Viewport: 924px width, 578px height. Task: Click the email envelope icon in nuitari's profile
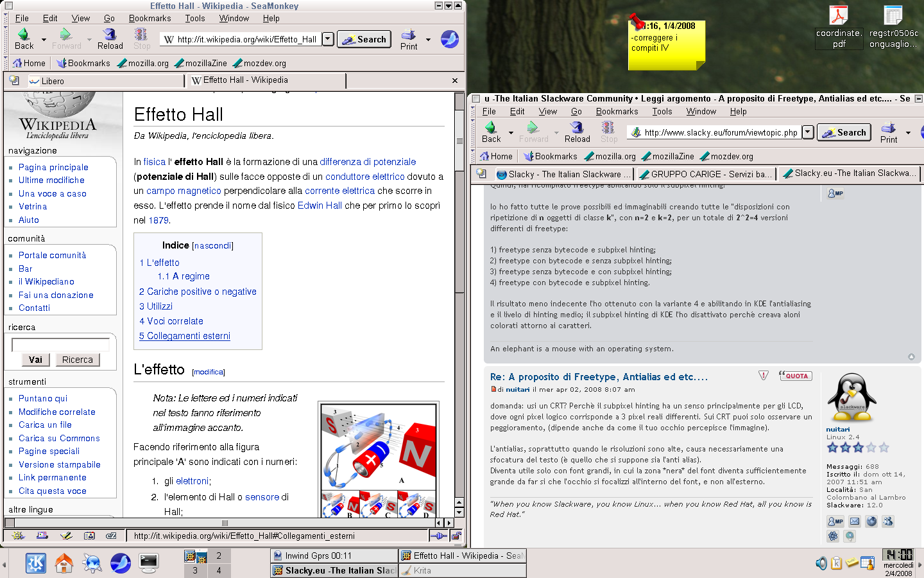point(855,521)
